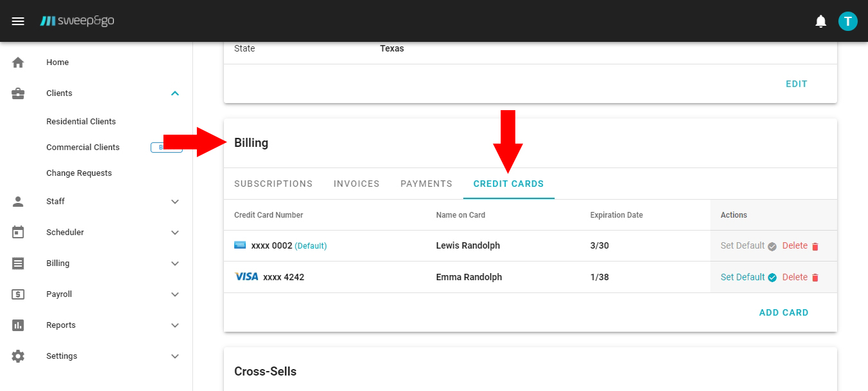Click the grayed Set Default for card 0002
Image resolution: width=868 pixels, height=391 pixels.
tap(742, 245)
